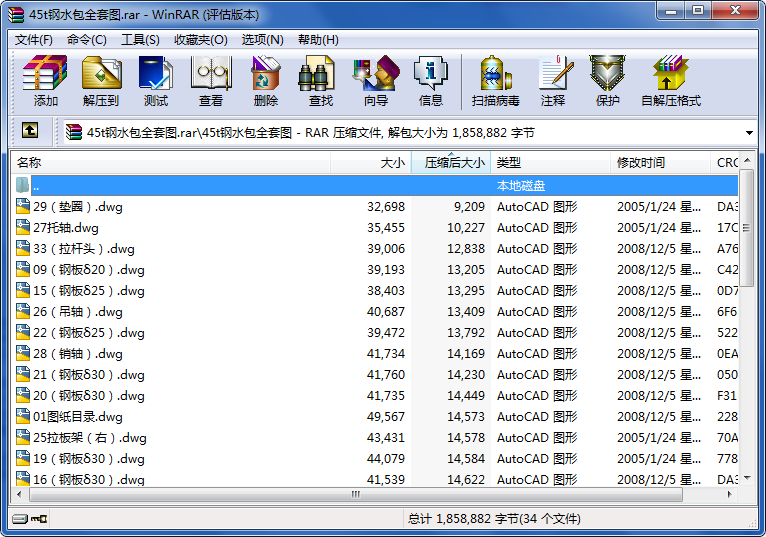The height and width of the screenshot is (537, 766).
Task: Click the archive icon in address bar
Action: [x=74, y=132]
